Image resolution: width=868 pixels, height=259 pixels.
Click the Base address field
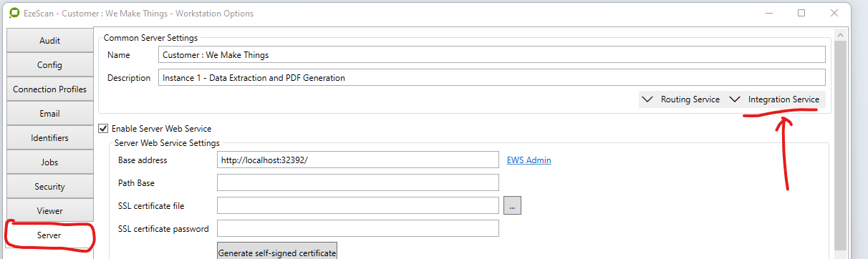[358, 160]
